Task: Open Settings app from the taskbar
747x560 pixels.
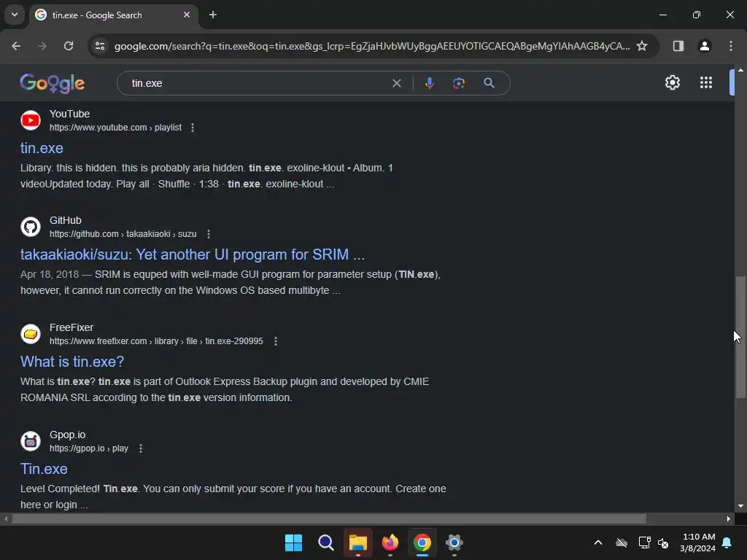Action: (x=454, y=542)
